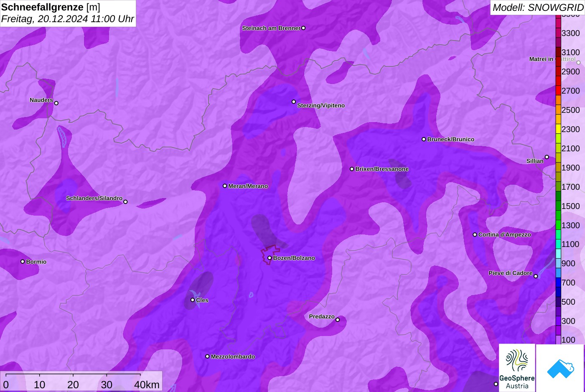Select the Bruneck/Brunico location dot
The image size is (585, 392).
point(424,139)
